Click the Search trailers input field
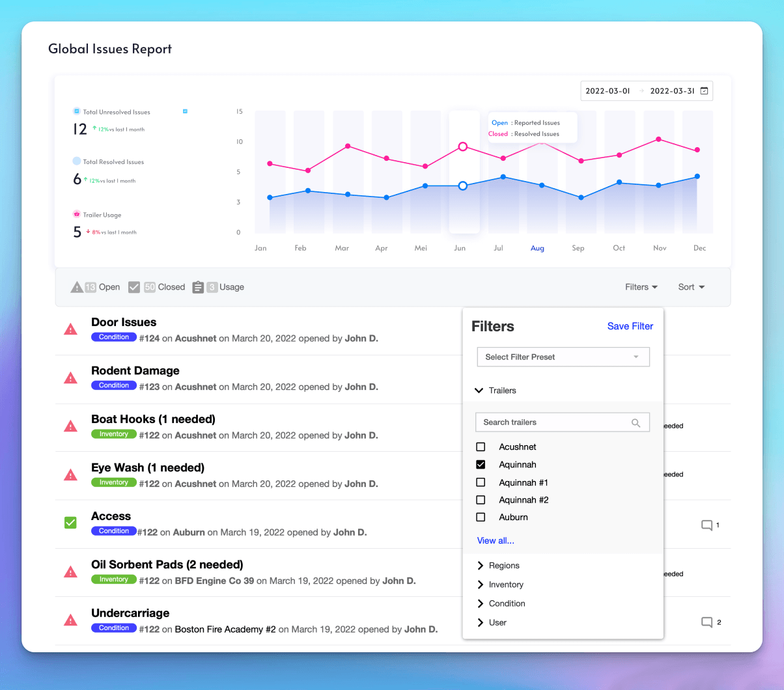The height and width of the screenshot is (690, 784). coord(553,422)
